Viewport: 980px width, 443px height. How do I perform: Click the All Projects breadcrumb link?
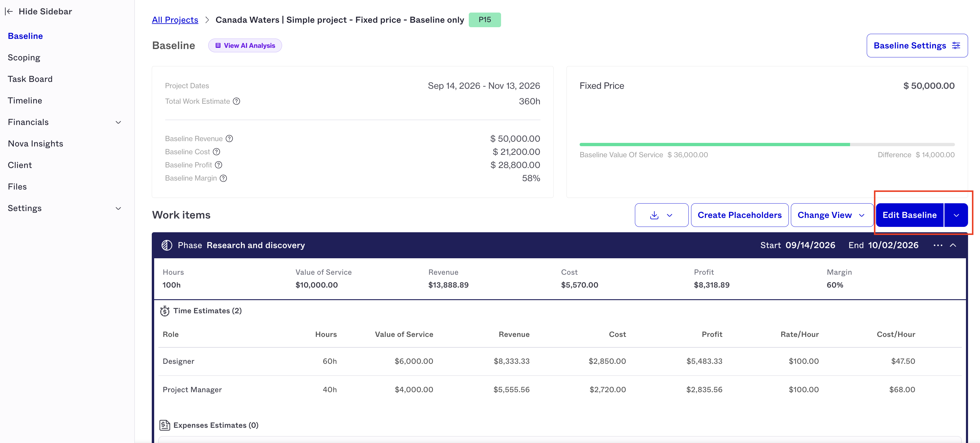click(175, 20)
